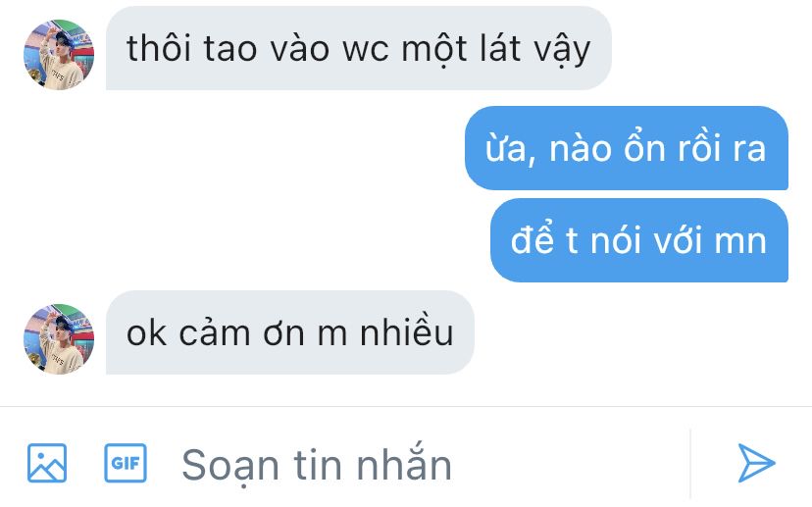Click the word 'ok' in the bottom gray bubble
The width and height of the screenshot is (812, 507).
(146, 333)
